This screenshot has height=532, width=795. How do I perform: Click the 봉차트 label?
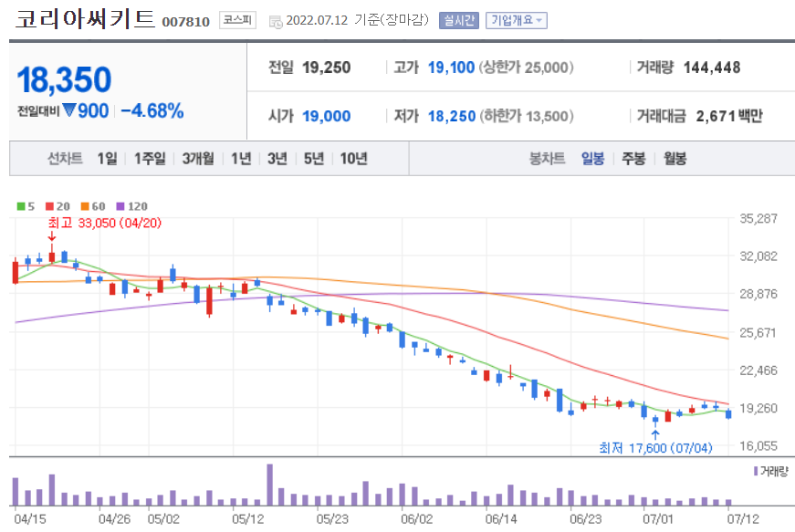pyautogui.click(x=547, y=159)
